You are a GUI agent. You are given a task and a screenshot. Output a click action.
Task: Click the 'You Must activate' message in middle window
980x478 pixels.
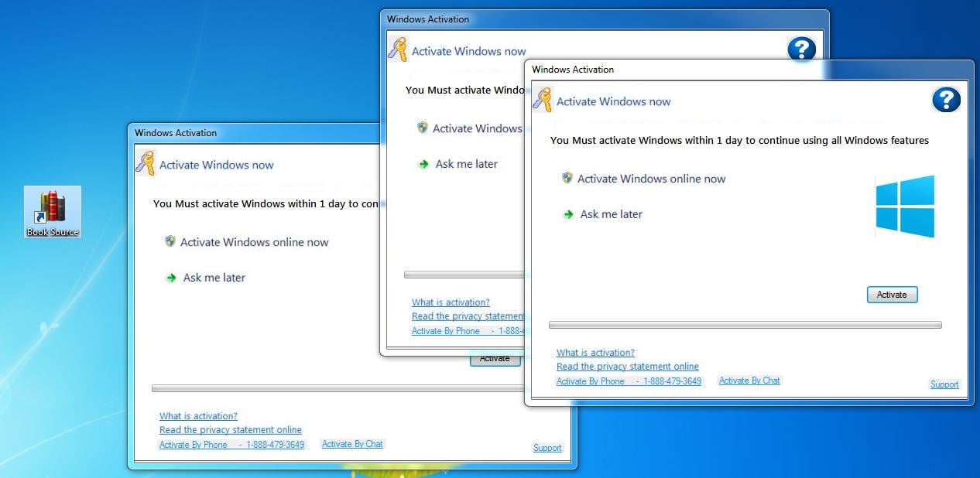(464, 90)
